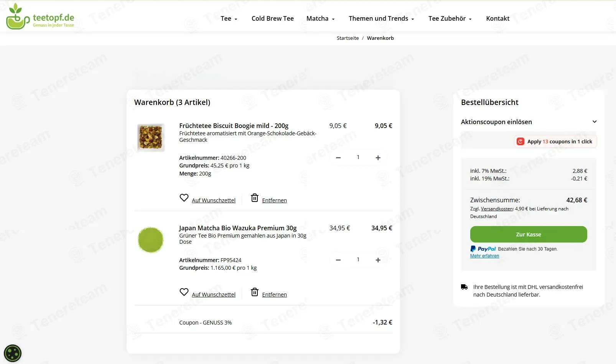Click the Japan Matcha product thumbnail
This screenshot has height=364, width=616.
coord(151,239)
